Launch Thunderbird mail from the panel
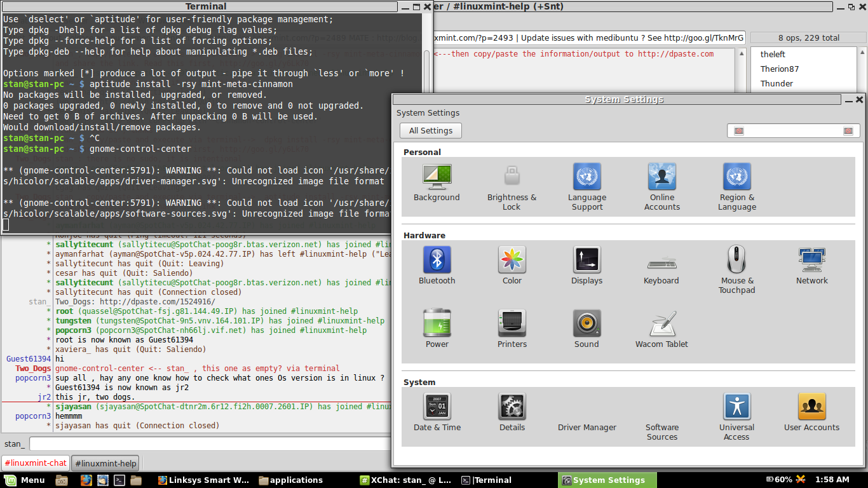868x488 pixels. (x=102, y=480)
